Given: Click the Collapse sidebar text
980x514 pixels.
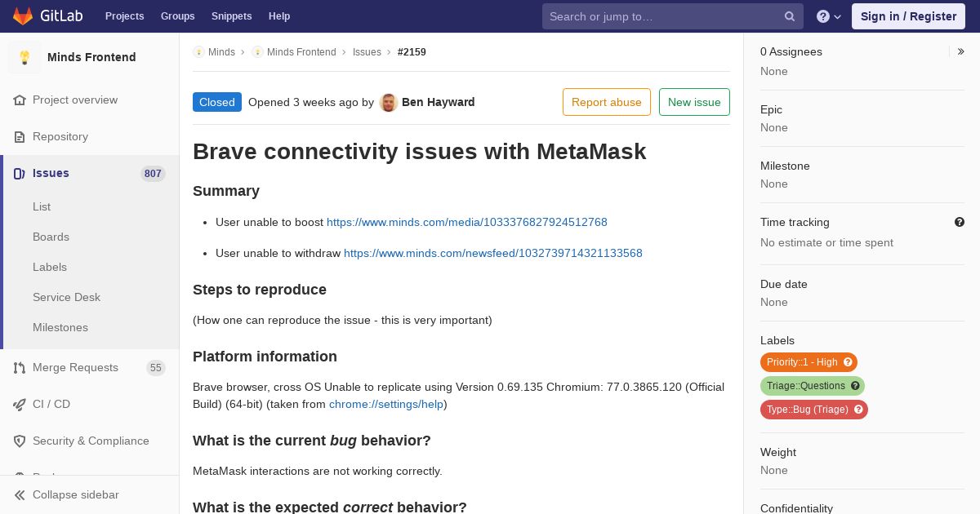Looking at the screenshot, I should 76,495.
